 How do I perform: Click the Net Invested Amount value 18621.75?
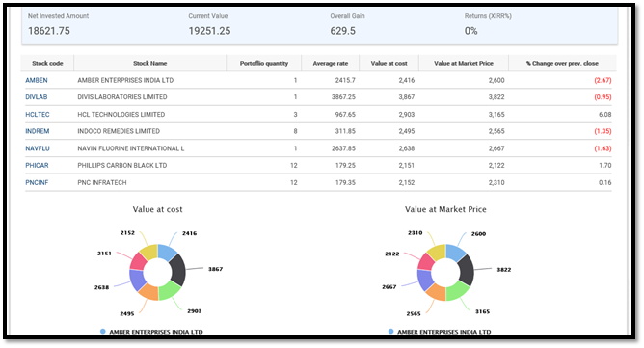tap(49, 31)
